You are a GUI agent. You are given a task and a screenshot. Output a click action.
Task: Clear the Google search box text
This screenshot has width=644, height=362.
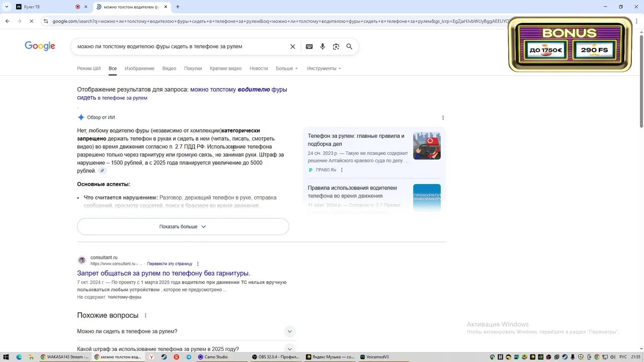(292, 46)
